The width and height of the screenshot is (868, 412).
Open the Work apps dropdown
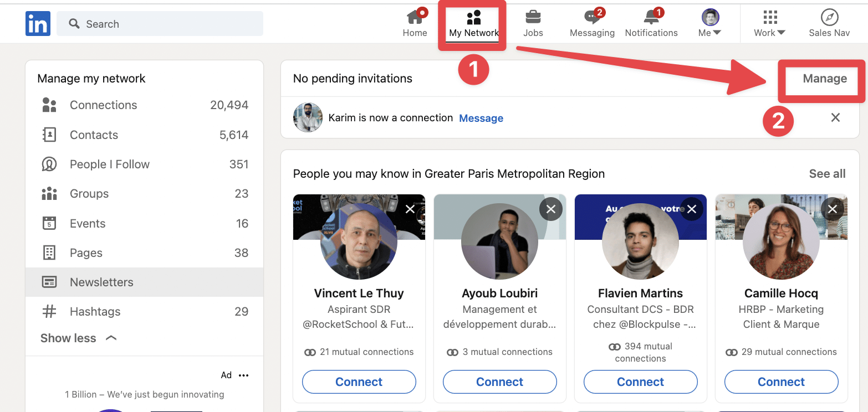(x=769, y=24)
